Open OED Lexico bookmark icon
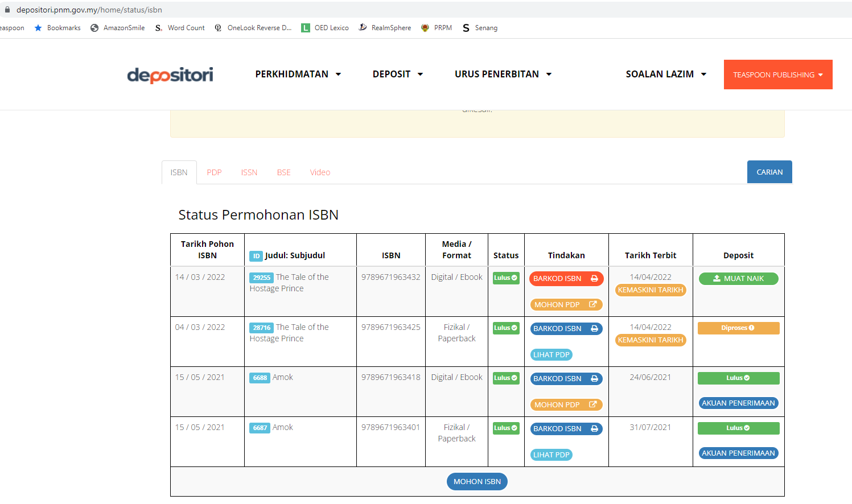The height and width of the screenshot is (504, 852). click(x=306, y=28)
